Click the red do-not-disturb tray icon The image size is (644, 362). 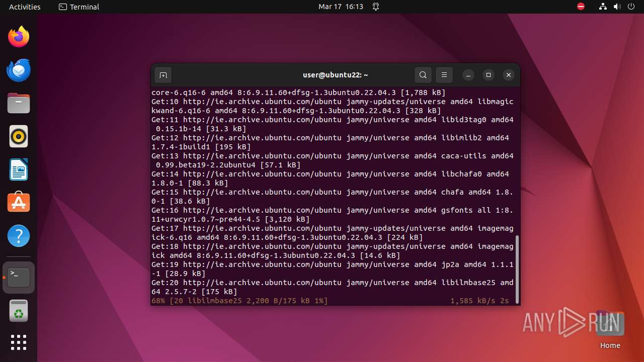point(581,7)
